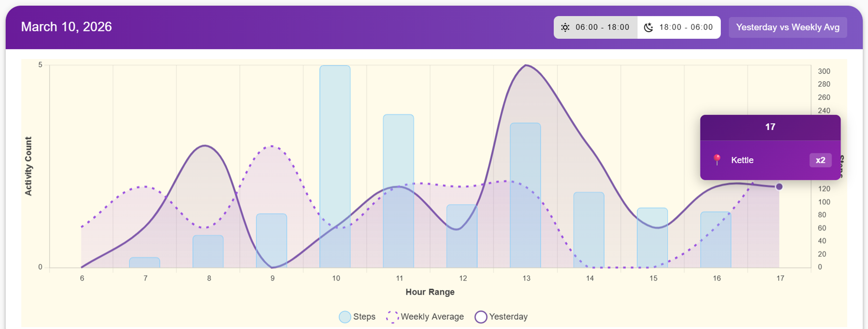The image size is (868, 329).
Task: Toggle Steps series via legend label
Action: 364,317
